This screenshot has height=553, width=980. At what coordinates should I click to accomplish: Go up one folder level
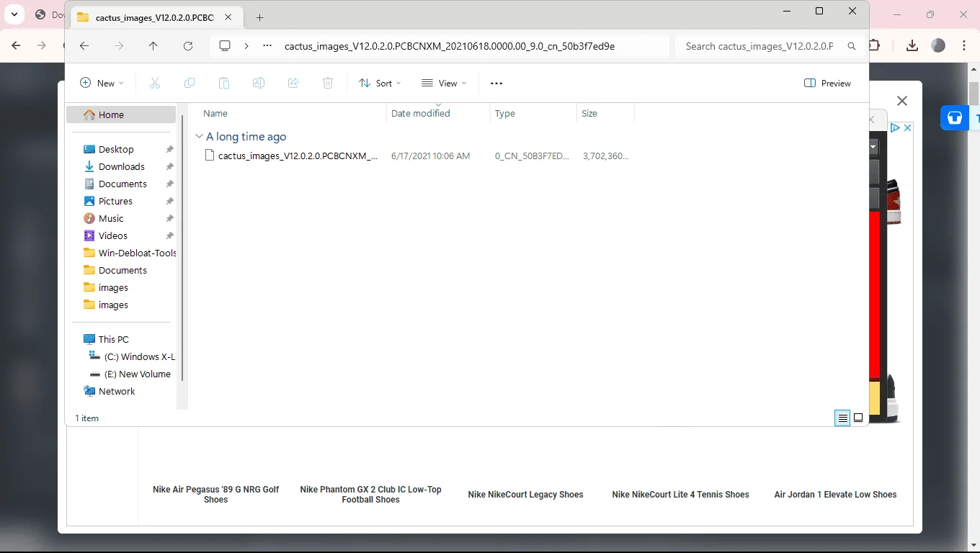(153, 46)
